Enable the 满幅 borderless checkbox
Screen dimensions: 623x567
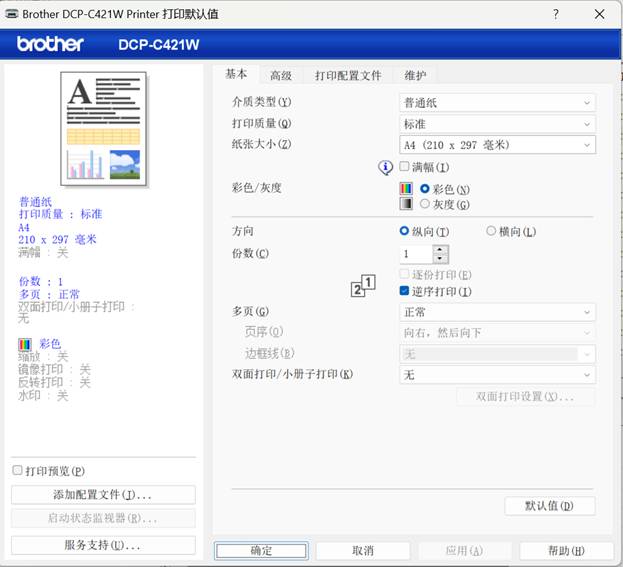(405, 167)
